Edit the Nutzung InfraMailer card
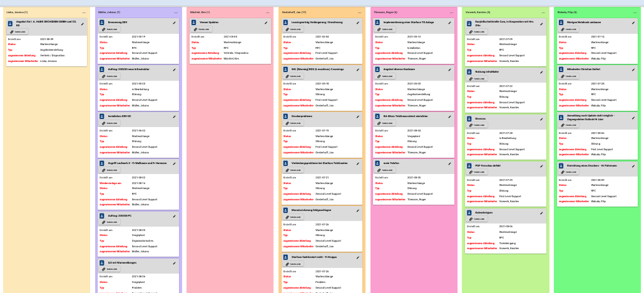 (x=541, y=72)
